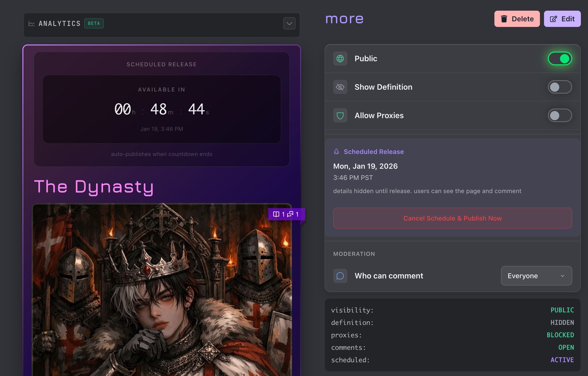Screen dimensions: 588x376
Task: Click the shield icon beside Allow Proxies
Action: point(340,116)
